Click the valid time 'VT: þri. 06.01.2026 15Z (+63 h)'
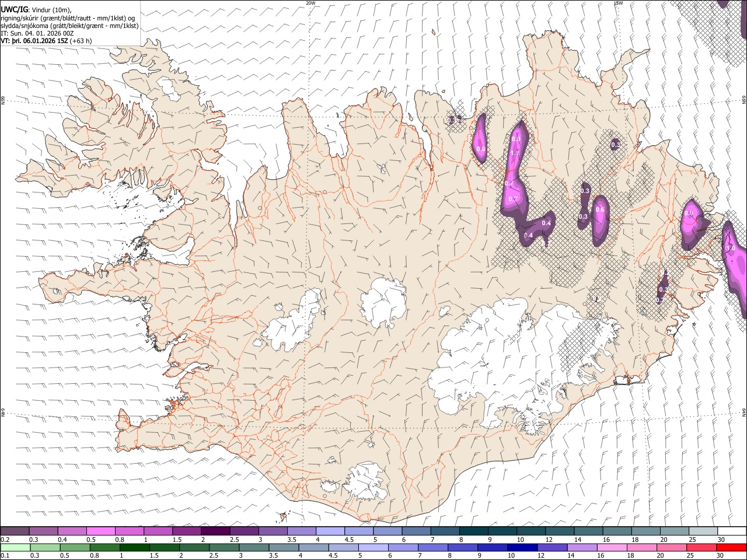 [x=46, y=41]
